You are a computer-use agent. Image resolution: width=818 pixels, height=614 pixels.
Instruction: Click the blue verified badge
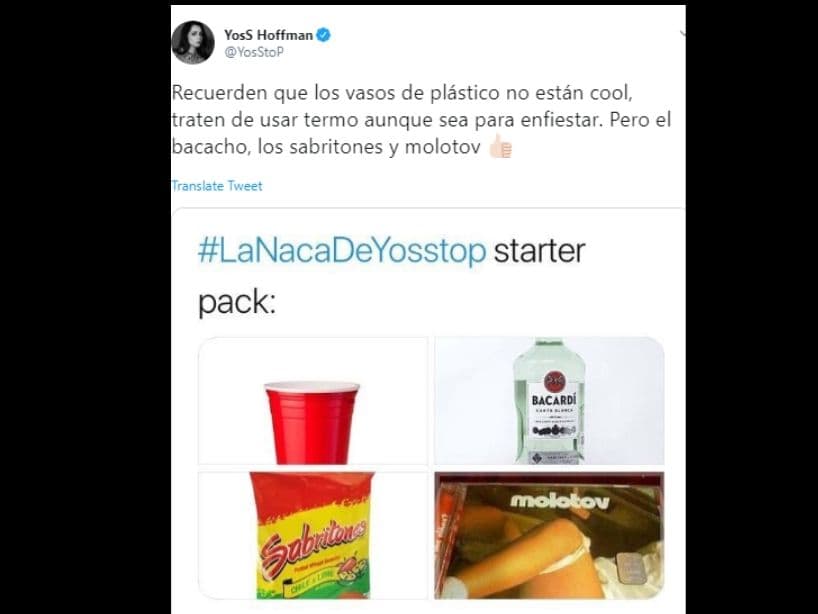(323, 35)
